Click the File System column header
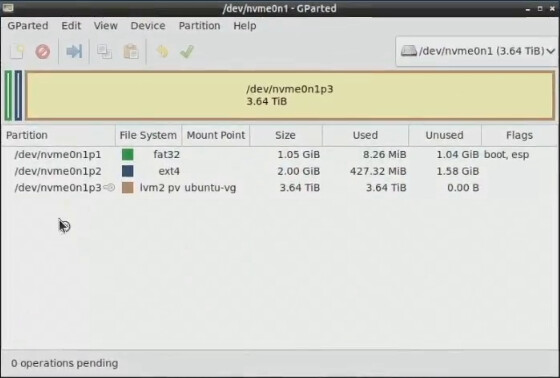This screenshot has height=378, width=560. (148, 135)
